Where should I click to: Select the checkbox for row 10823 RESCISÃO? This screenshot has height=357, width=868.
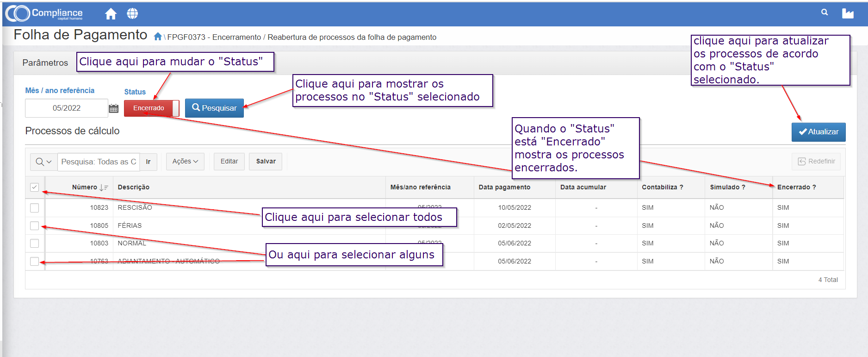[x=34, y=208]
